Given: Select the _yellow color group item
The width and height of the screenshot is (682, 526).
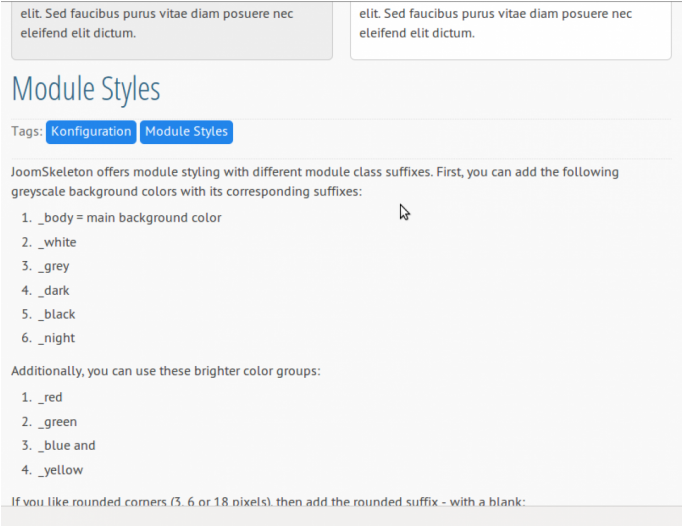Looking at the screenshot, I should click(61, 470).
